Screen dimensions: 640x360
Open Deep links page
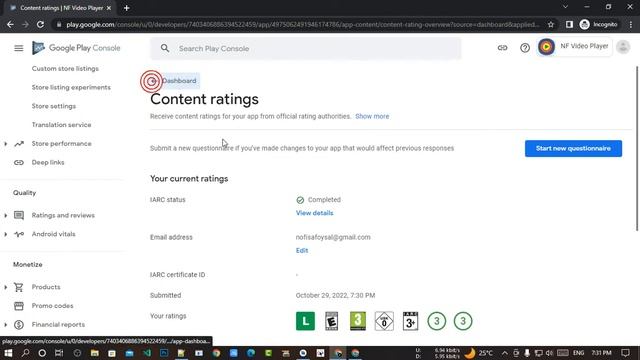click(x=48, y=162)
